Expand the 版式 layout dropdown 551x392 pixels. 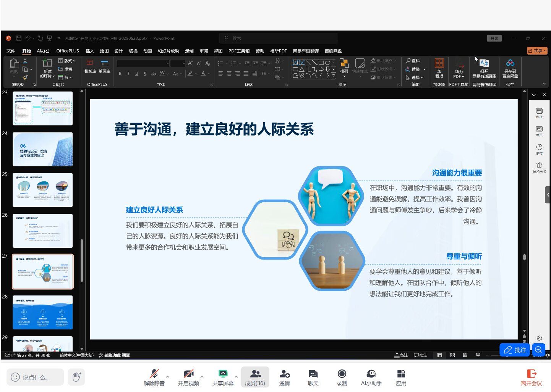point(67,61)
